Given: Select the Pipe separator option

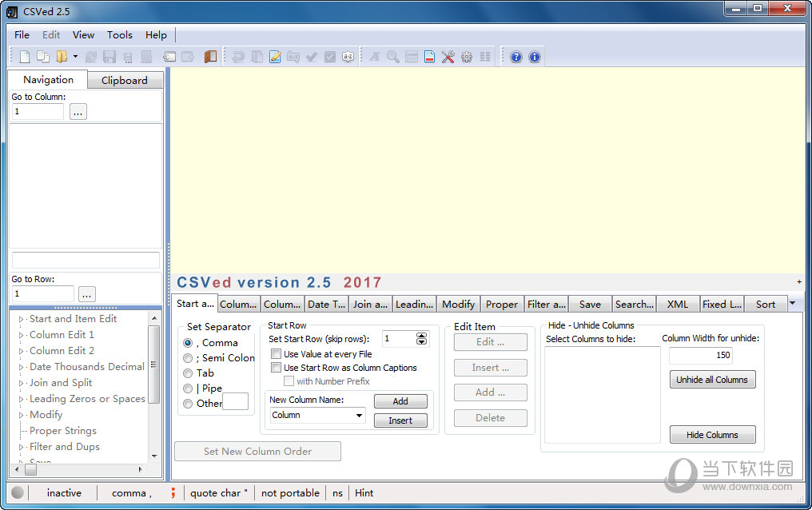Looking at the screenshot, I should (x=188, y=388).
